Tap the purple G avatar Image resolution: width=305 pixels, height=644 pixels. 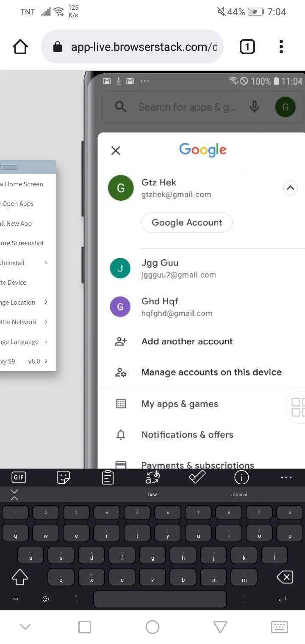pyautogui.click(x=120, y=307)
